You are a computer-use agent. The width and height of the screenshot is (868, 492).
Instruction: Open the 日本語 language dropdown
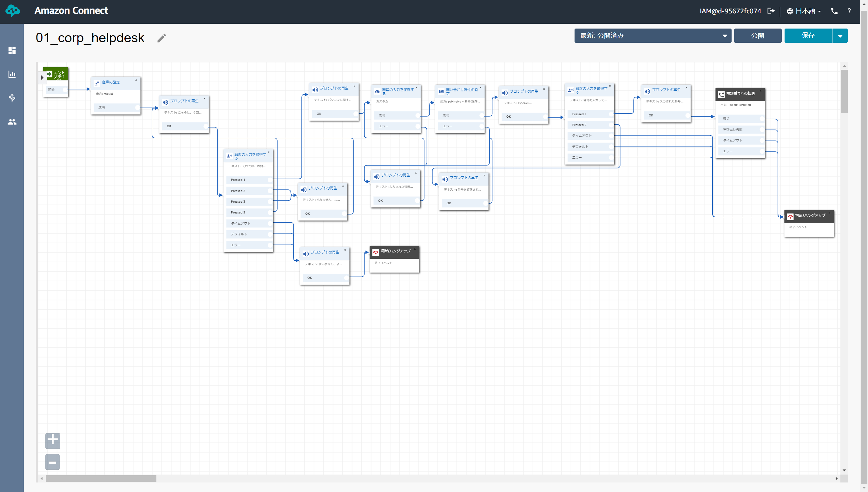[807, 11]
